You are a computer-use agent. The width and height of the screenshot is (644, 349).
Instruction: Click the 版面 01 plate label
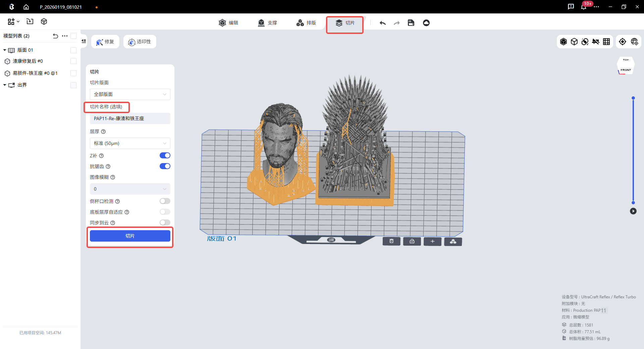pos(222,239)
